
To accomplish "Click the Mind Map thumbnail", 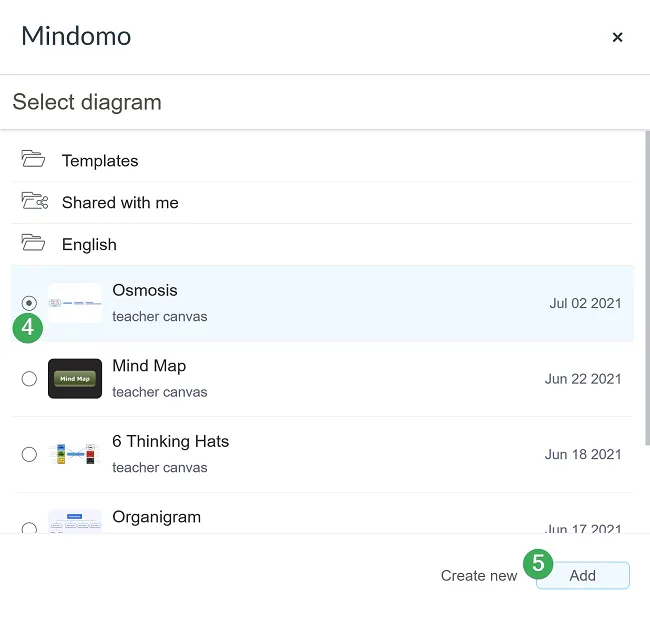I will (75, 378).
